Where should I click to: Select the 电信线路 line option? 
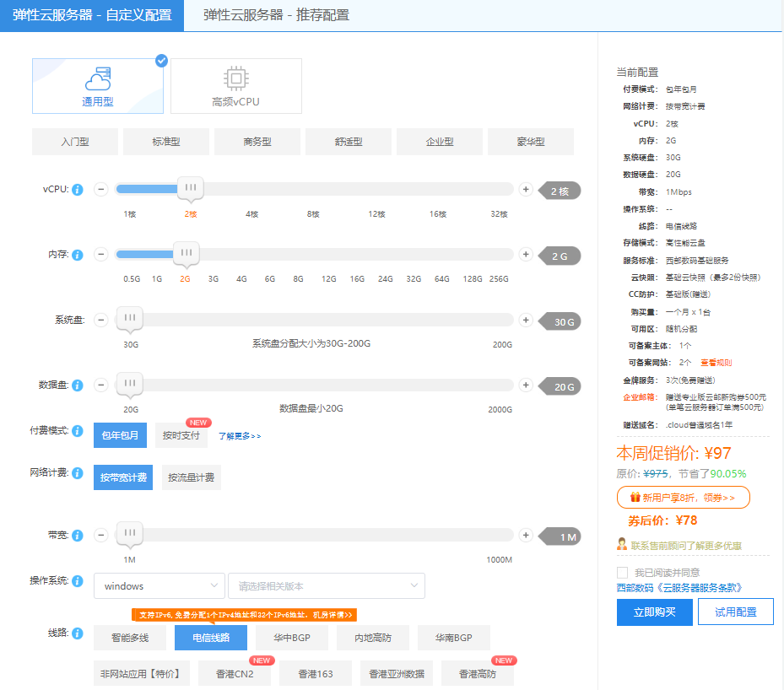pyautogui.click(x=211, y=638)
